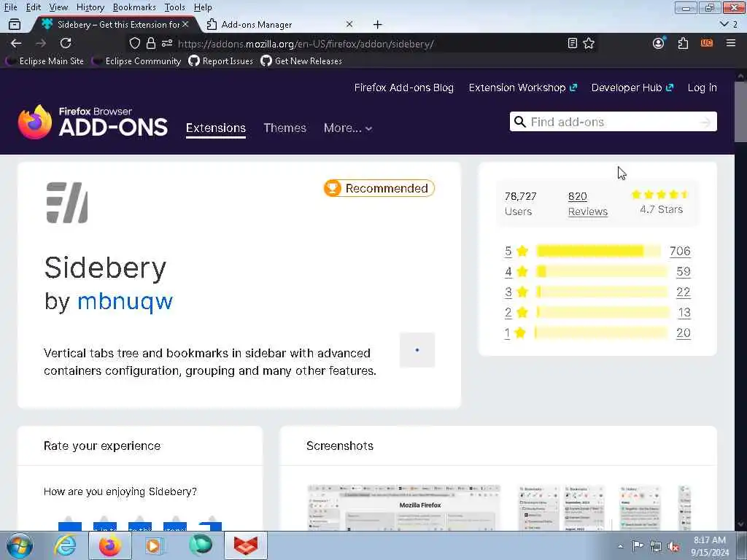This screenshot has width=747, height=560.
Task: Open the File menu
Action: [10, 7]
